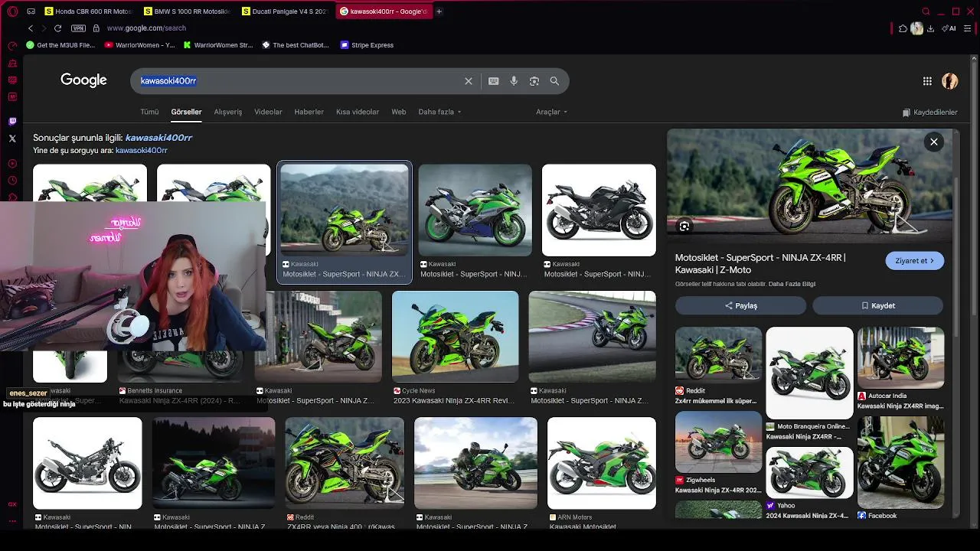Open the Google apps grid

(x=927, y=81)
